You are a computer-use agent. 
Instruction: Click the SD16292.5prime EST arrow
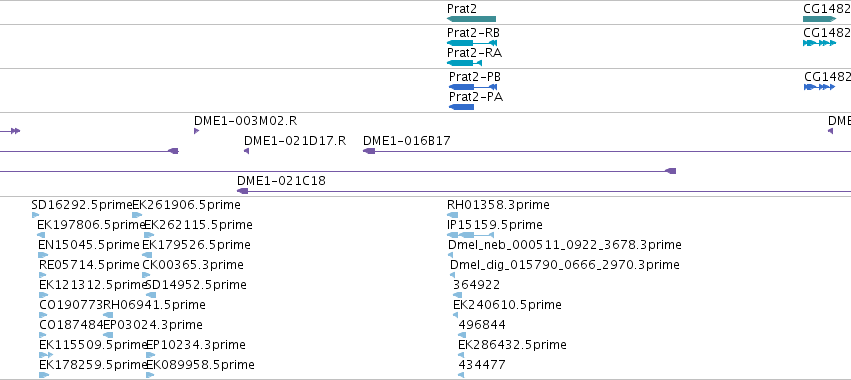35,215
